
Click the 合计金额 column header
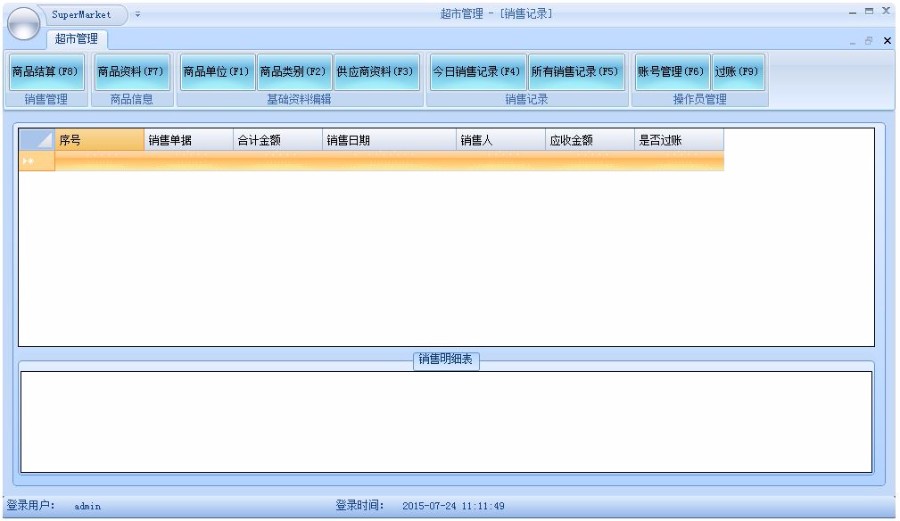coord(278,140)
